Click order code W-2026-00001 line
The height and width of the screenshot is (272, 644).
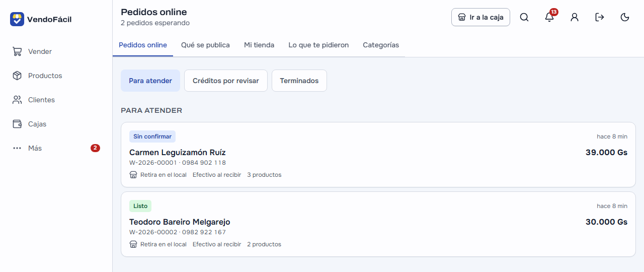(x=178, y=163)
